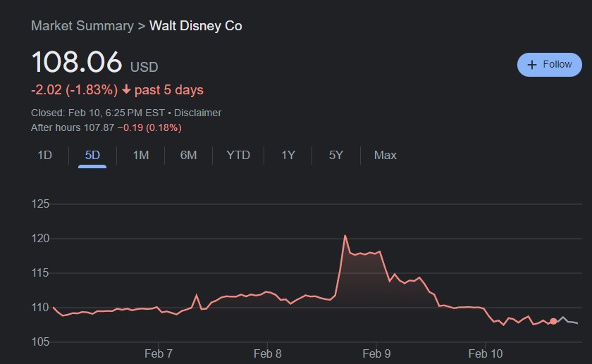The image size is (592, 364).
Task: Click the plus icon on Follow
Action: [x=532, y=65]
